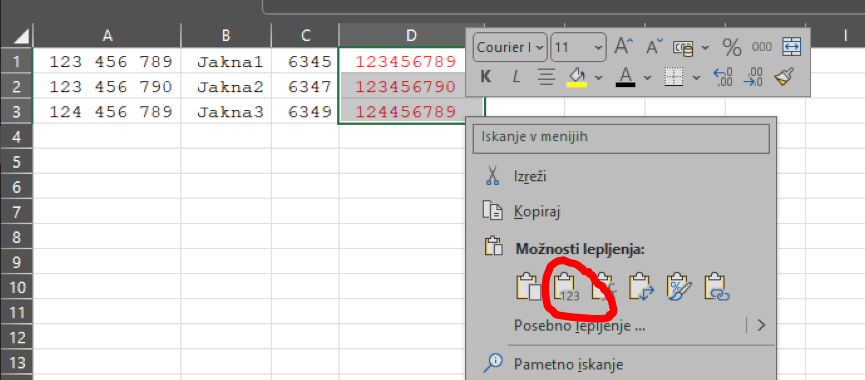Select row 13 header

tap(17, 363)
